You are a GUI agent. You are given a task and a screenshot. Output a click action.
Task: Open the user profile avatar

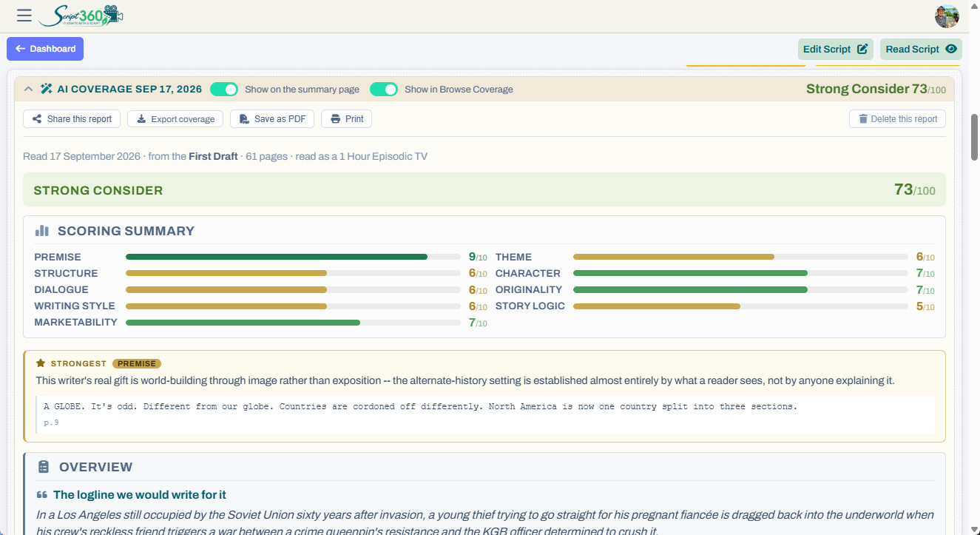[947, 16]
